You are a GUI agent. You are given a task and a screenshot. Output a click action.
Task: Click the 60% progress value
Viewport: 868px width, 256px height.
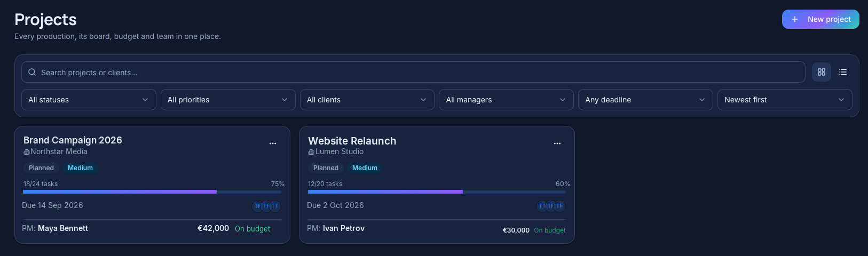click(563, 184)
